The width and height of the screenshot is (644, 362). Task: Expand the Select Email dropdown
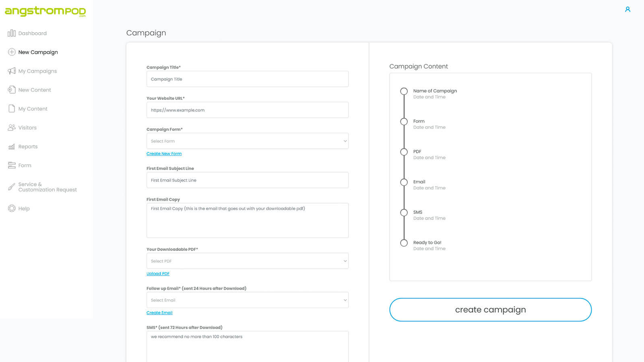pos(247,300)
